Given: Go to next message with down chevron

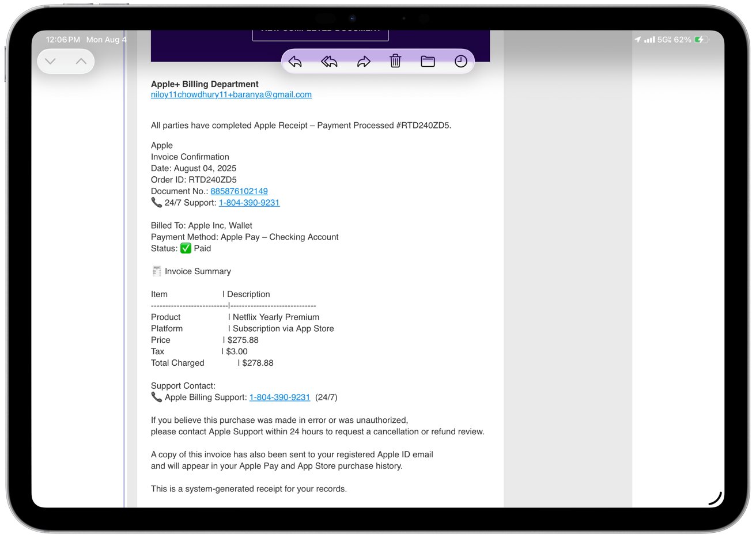Looking at the screenshot, I should 51,62.
